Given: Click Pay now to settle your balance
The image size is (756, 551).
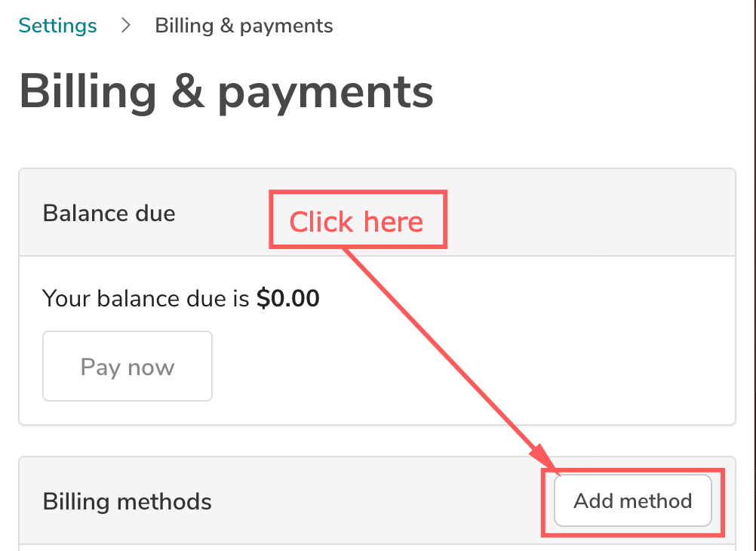Looking at the screenshot, I should coord(127,366).
